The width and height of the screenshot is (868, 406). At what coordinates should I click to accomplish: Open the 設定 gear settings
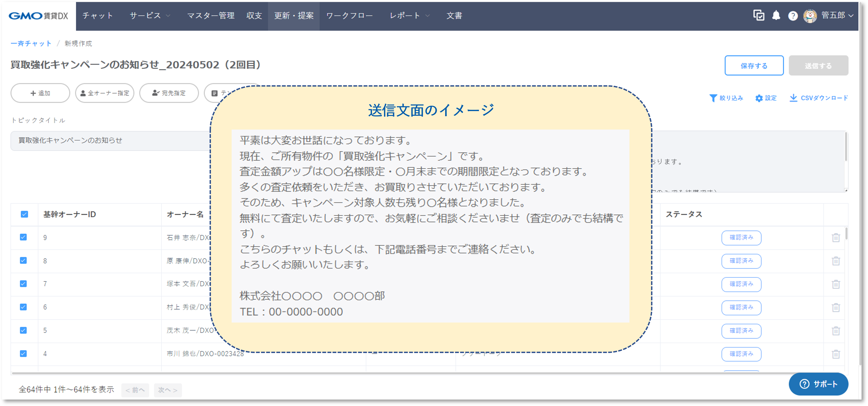pos(766,98)
